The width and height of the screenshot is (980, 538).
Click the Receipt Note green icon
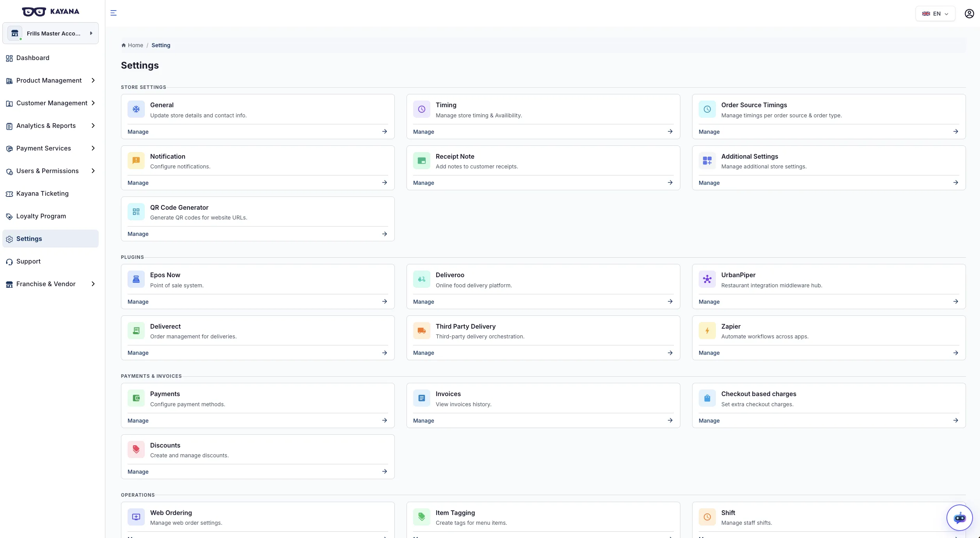pyautogui.click(x=422, y=161)
